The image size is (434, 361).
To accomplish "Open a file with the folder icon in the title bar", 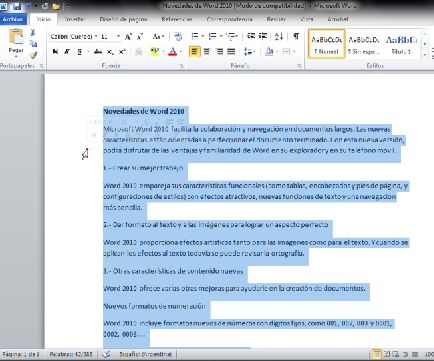I will [x=56, y=6].
